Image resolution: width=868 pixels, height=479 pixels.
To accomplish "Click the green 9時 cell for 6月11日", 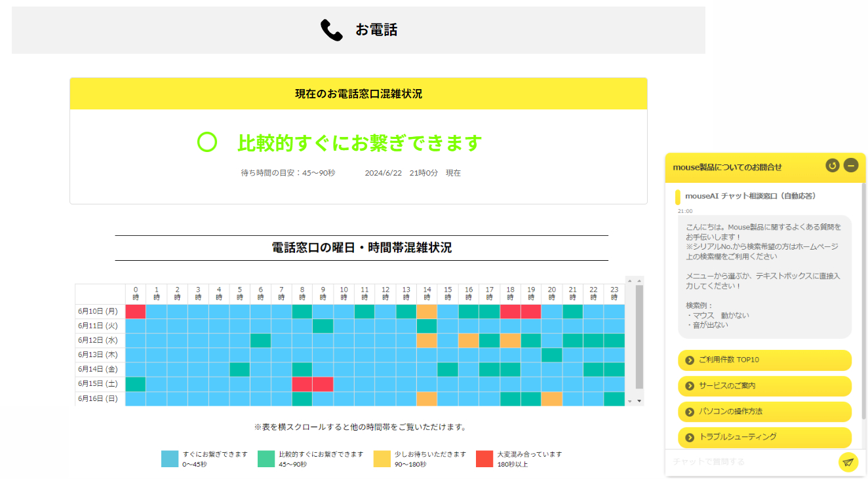I will pyautogui.click(x=323, y=326).
